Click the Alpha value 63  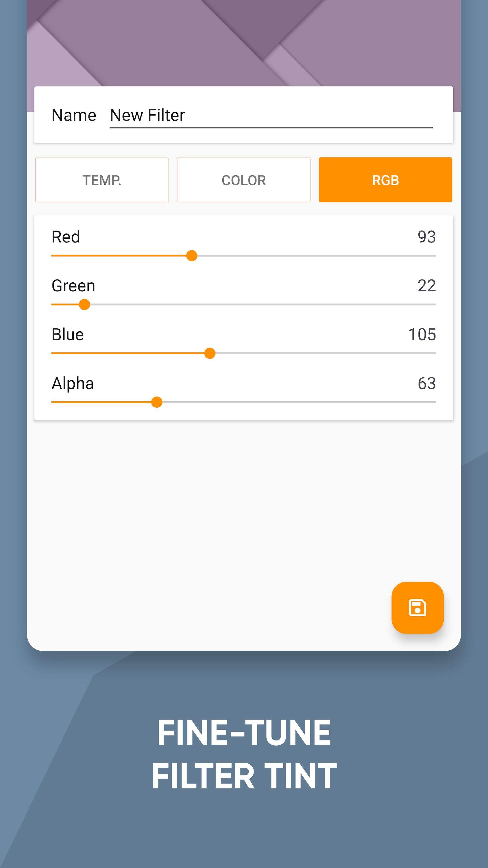(x=426, y=383)
